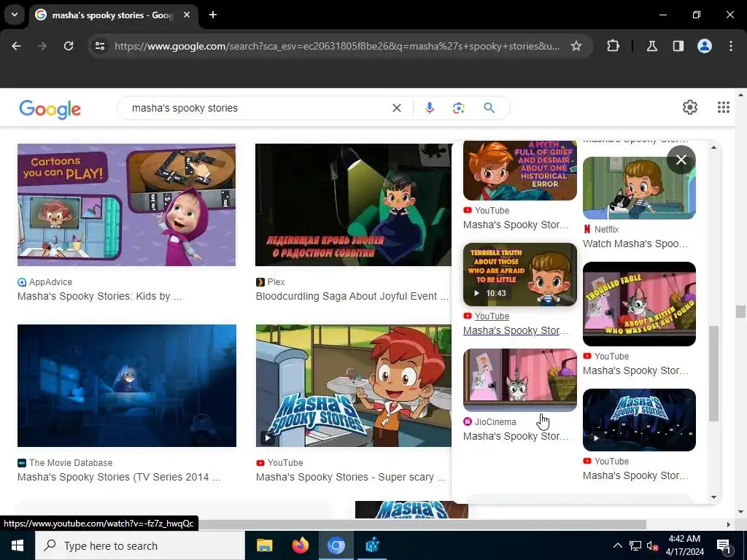This screenshot has width=747, height=560.
Task: Click the preview panel scrollbar thumb
Action: 713,374
